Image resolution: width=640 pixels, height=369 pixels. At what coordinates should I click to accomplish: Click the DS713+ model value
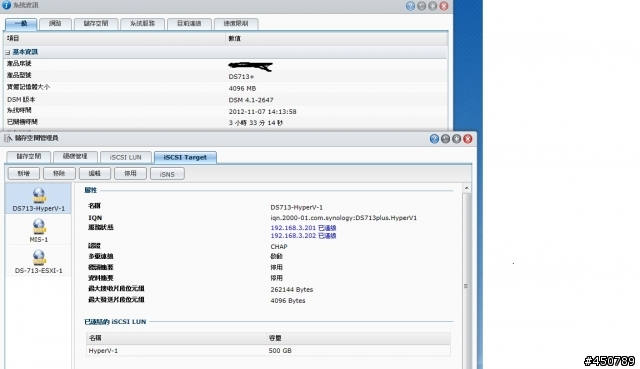[x=241, y=77]
